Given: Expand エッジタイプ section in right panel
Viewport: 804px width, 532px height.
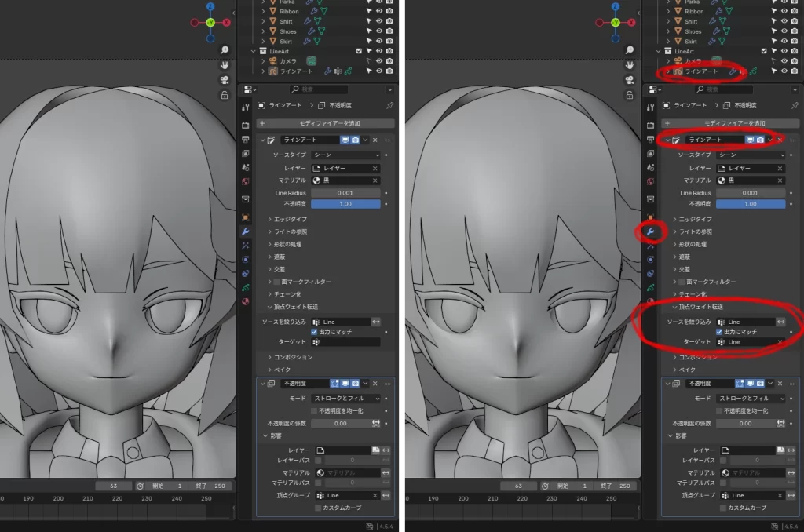Looking at the screenshot, I should coord(694,219).
